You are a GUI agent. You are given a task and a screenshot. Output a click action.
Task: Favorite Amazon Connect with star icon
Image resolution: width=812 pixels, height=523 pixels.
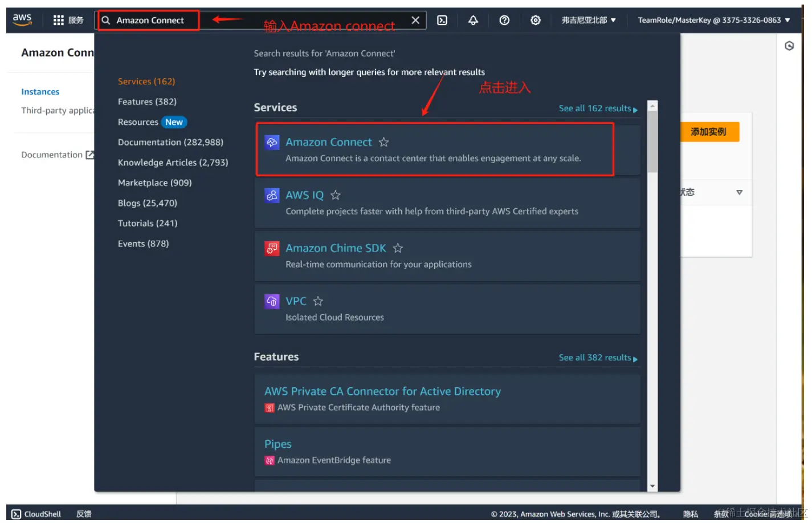pos(384,142)
